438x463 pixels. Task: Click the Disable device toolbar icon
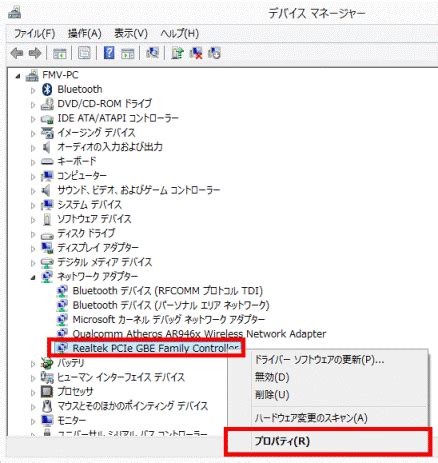pos(214,53)
